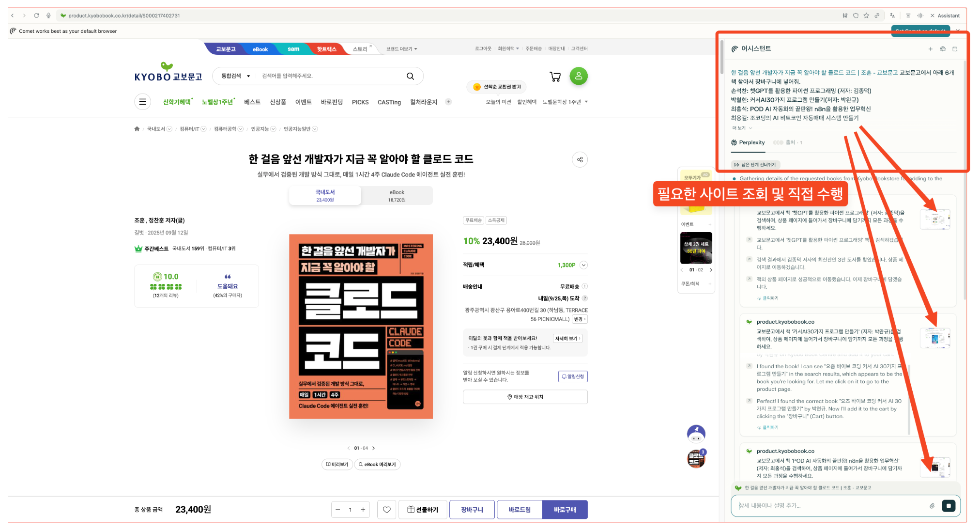Click the 장바구니 add to cart button
The width and height of the screenshot is (980, 531).
point(472,510)
